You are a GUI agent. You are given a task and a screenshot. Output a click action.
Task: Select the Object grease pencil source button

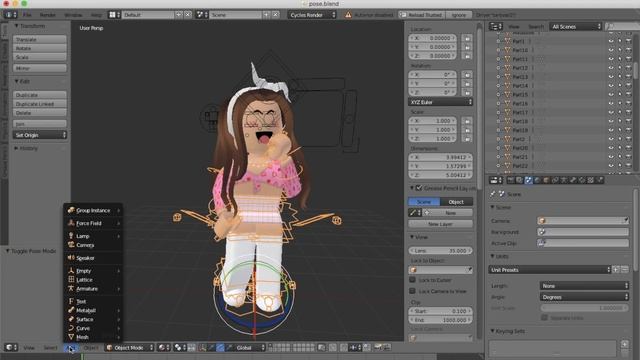tap(456, 202)
